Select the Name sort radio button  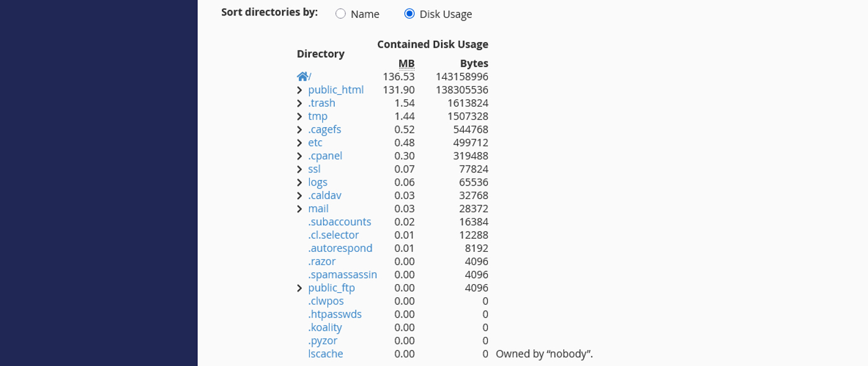(x=340, y=14)
